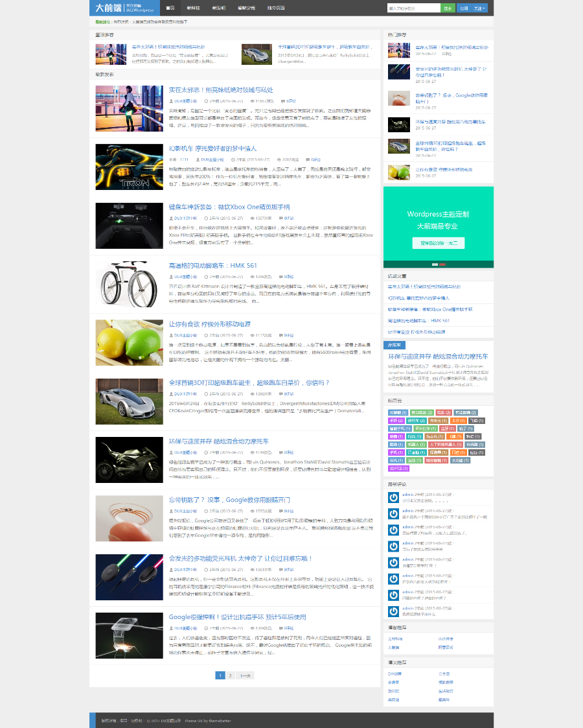Open article '幻影机车 摩托爱好者的梦中情人'
This screenshot has height=728, width=583.
point(212,148)
